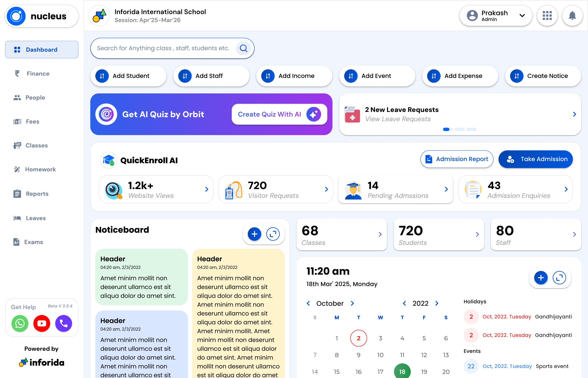Image resolution: width=588 pixels, height=378 pixels.
Task: Click the Exams sidebar icon
Action: click(16, 242)
